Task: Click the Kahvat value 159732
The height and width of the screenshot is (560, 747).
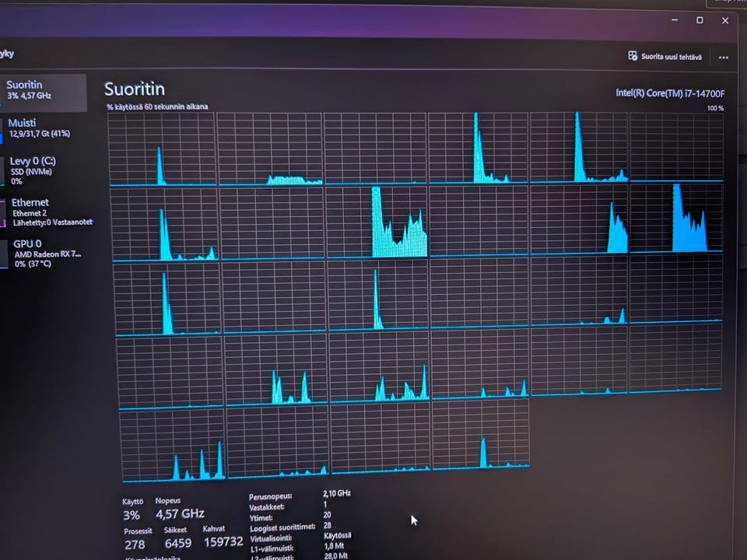Action: click(x=223, y=542)
